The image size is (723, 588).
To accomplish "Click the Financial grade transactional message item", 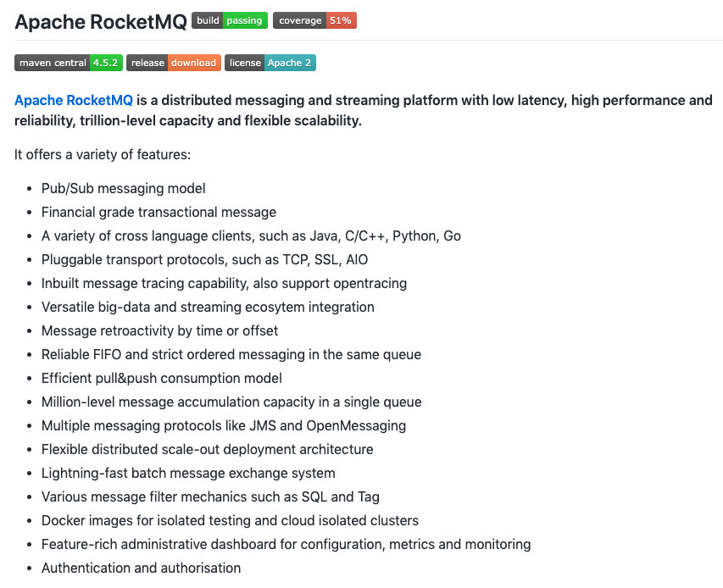I will tap(159, 212).
